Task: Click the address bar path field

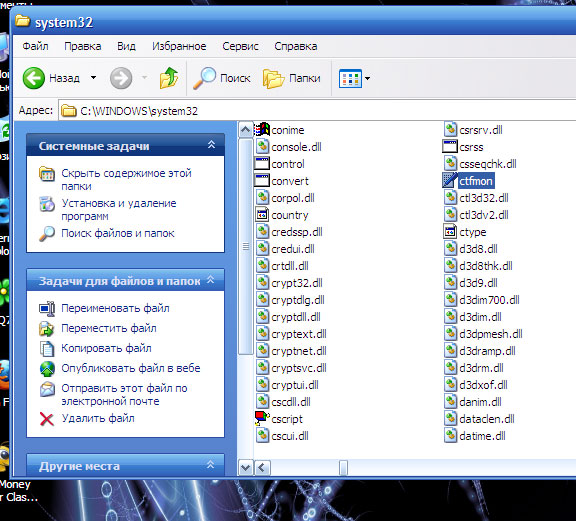Action: click(x=317, y=111)
